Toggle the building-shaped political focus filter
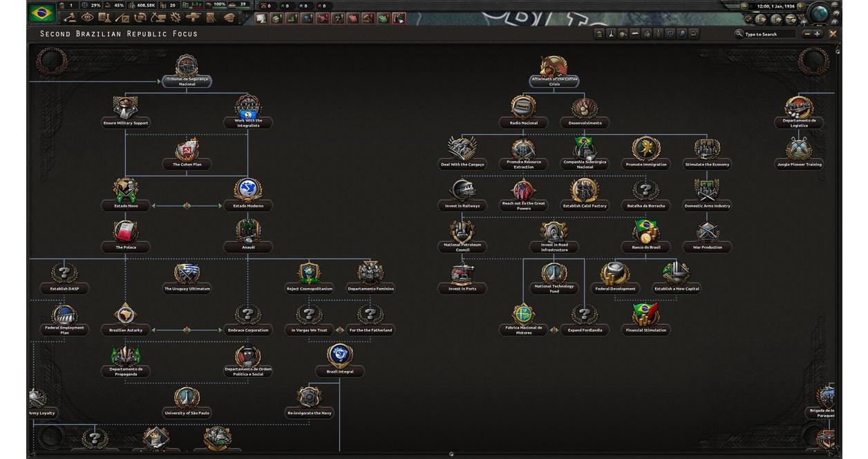Viewport: 868px width, 459px height. [598, 34]
